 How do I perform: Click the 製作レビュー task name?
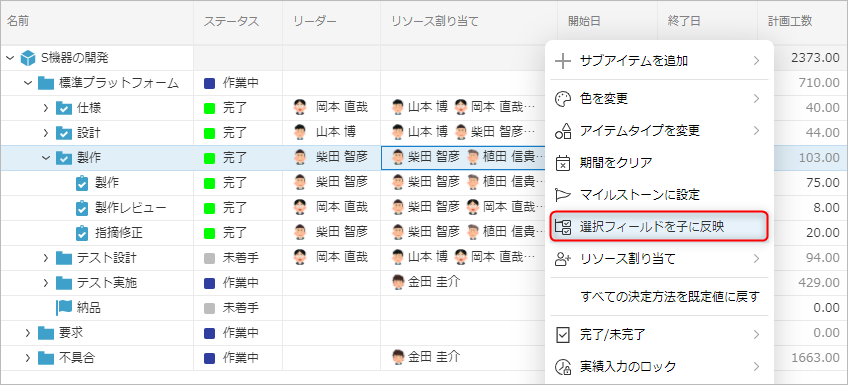[x=131, y=208]
